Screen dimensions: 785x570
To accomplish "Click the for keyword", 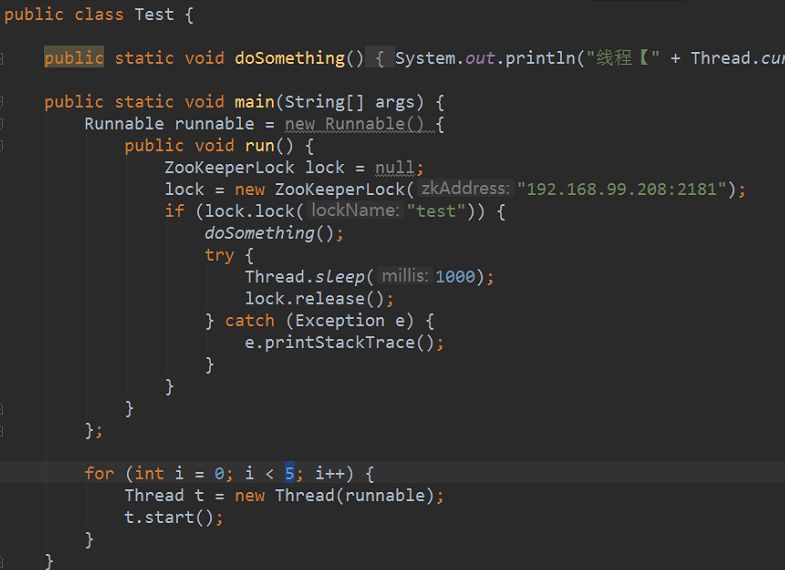I will click(x=99, y=473).
